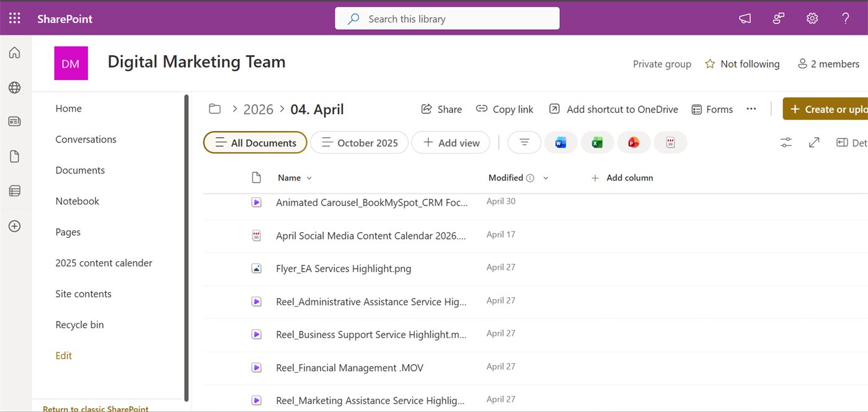Click the left navigation scrollbar
The height and width of the screenshot is (412, 868).
point(187,248)
